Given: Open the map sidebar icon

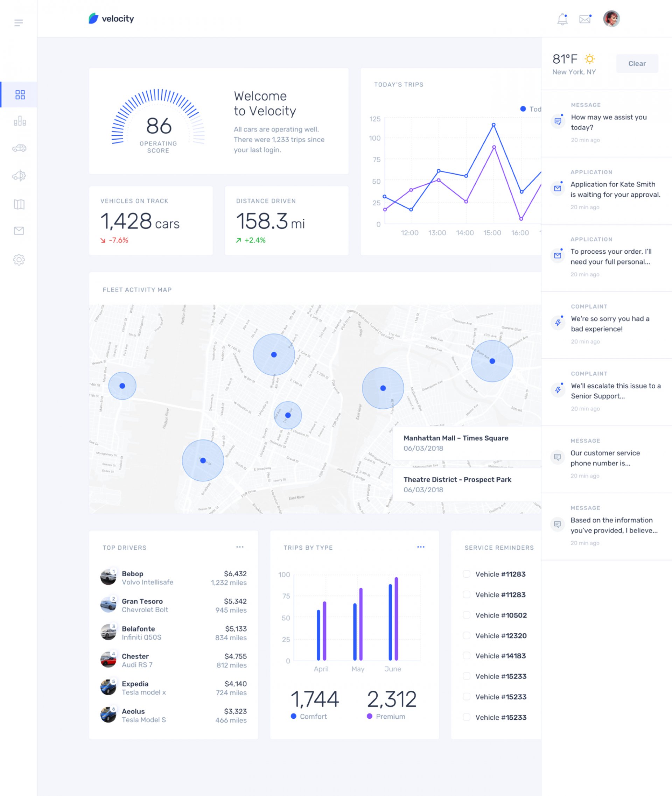Looking at the screenshot, I should pos(19,205).
